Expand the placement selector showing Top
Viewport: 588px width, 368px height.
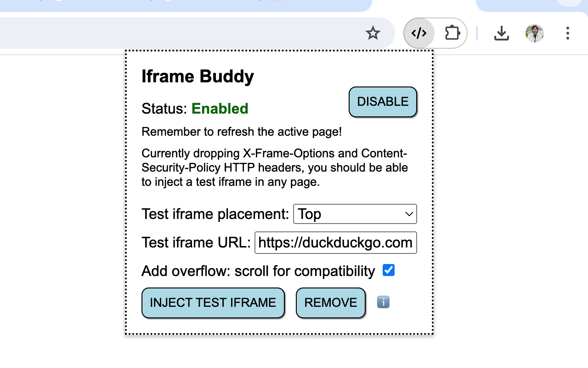(355, 214)
